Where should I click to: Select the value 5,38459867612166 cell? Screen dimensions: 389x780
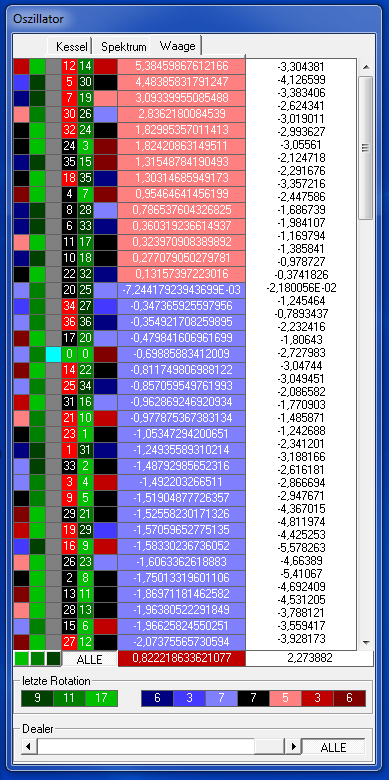coord(182,66)
